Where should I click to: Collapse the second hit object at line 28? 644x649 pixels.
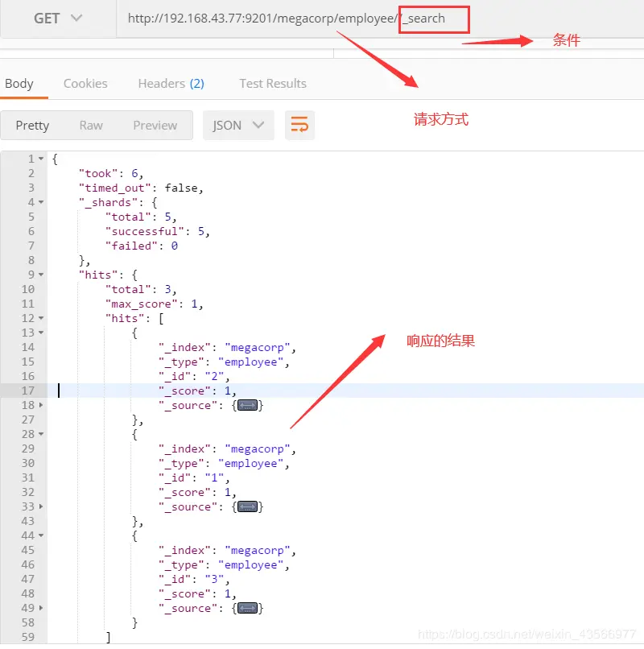tap(41, 434)
